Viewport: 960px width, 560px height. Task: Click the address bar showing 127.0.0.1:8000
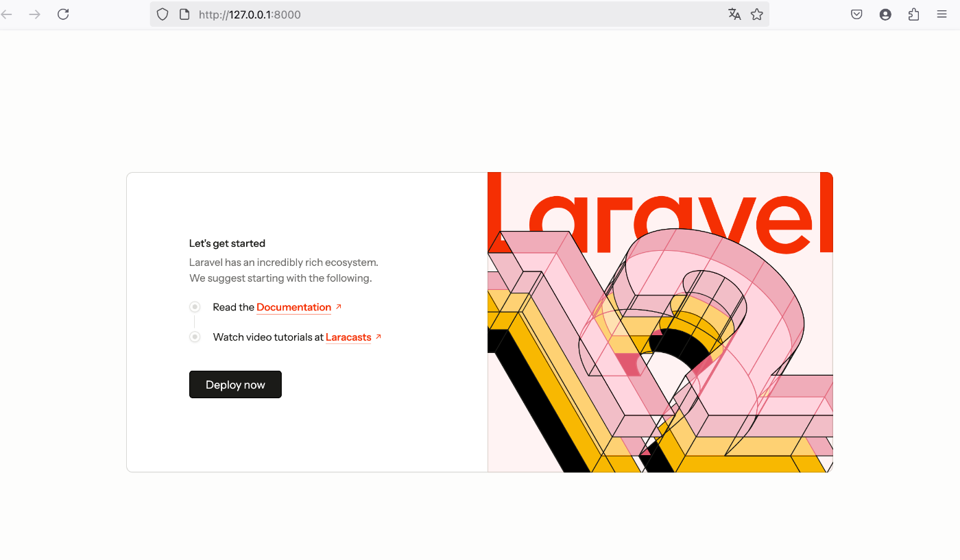click(x=459, y=14)
